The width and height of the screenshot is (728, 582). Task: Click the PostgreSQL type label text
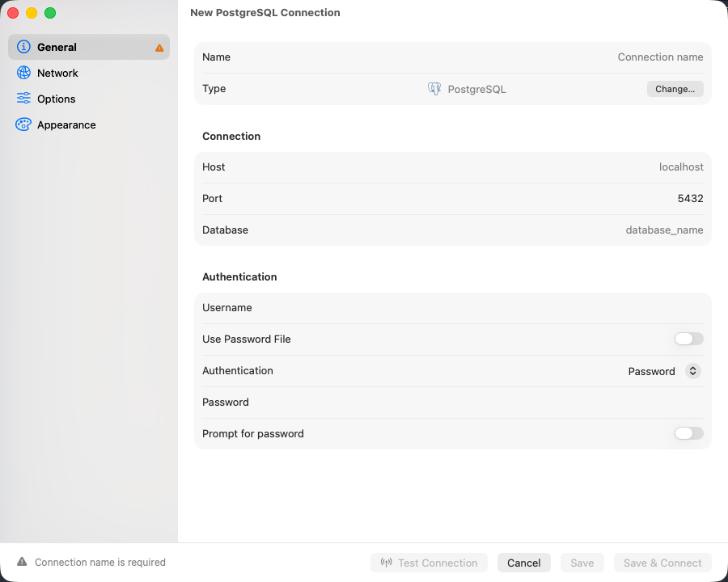(x=476, y=89)
